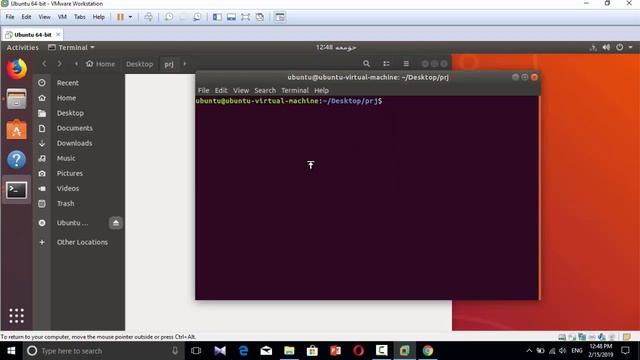Click the Activities button
The width and height of the screenshot is (640, 360).
click(22, 47)
